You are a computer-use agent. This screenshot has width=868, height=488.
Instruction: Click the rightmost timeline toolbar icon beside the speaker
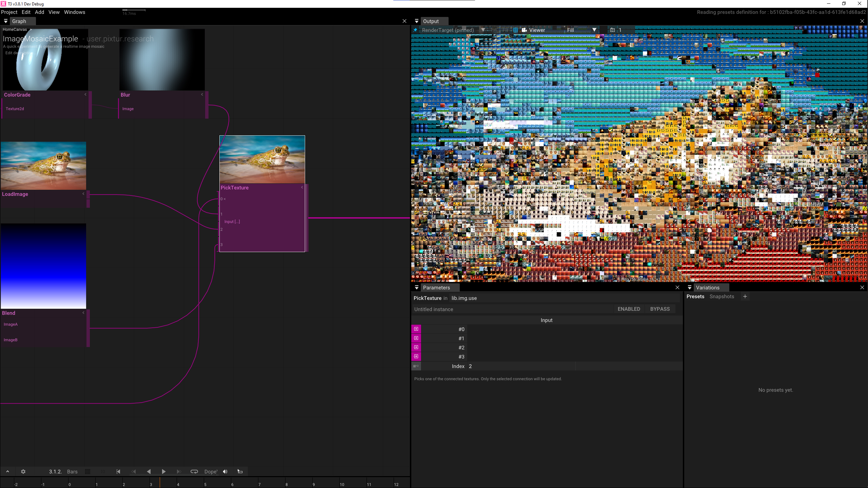[240, 471]
